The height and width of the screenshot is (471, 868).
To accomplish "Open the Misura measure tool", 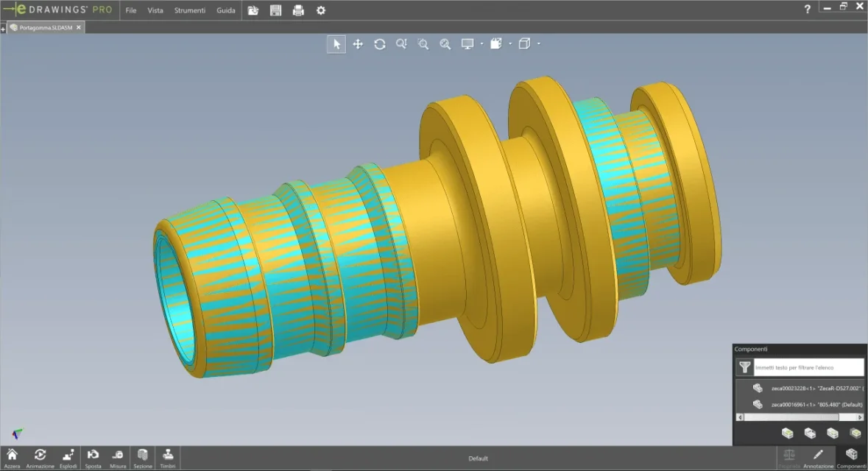I will point(118,458).
